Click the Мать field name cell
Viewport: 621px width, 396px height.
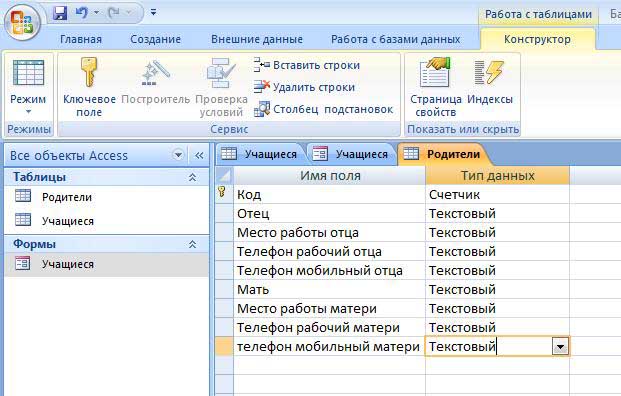click(x=330, y=289)
